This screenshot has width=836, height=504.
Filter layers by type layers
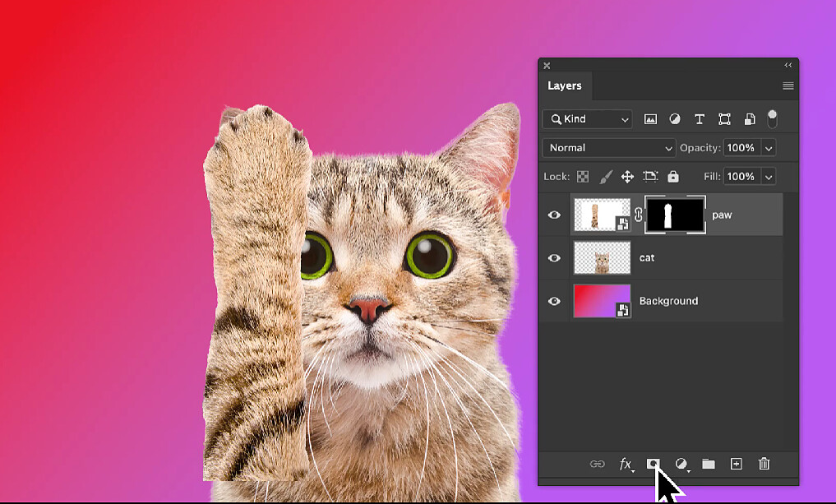(700, 119)
